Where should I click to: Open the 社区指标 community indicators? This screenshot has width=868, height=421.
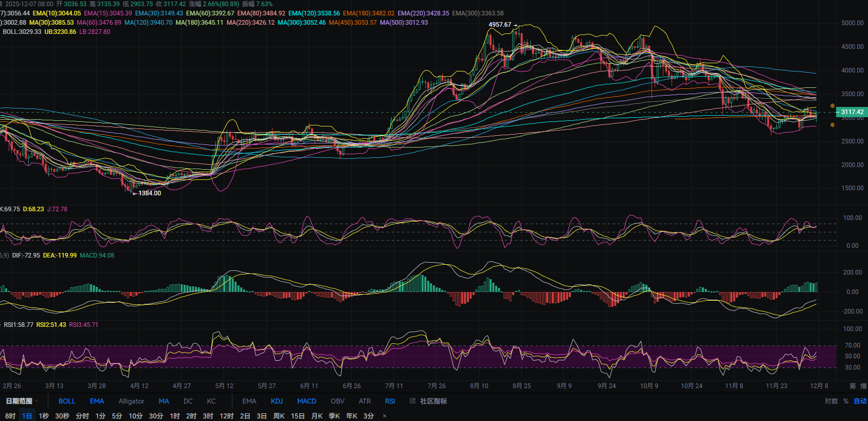(x=433, y=401)
